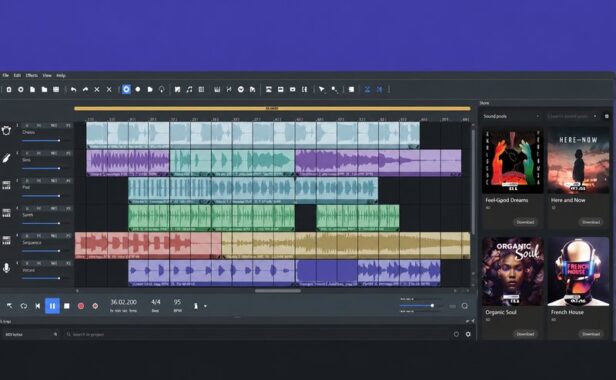The width and height of the screenshot is (616, 380).
Task: Click the redo arrow in the toolbar
Action: click(85, 90)
